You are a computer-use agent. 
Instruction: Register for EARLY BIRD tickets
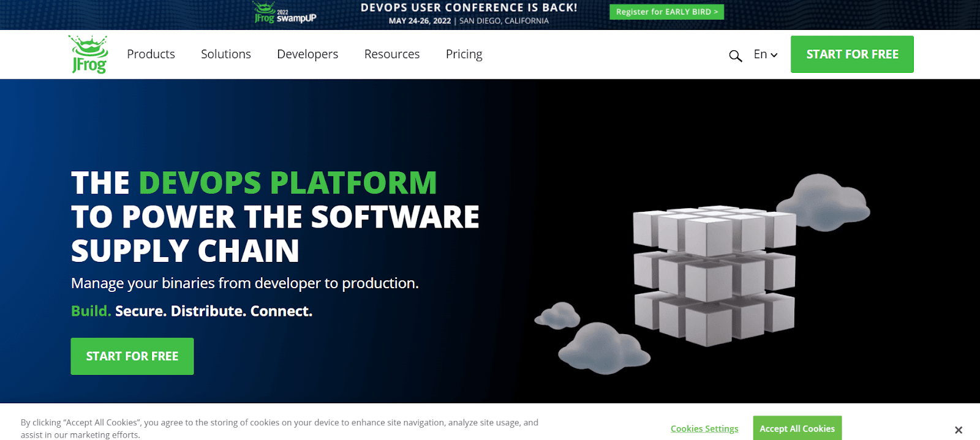(666, 12)
